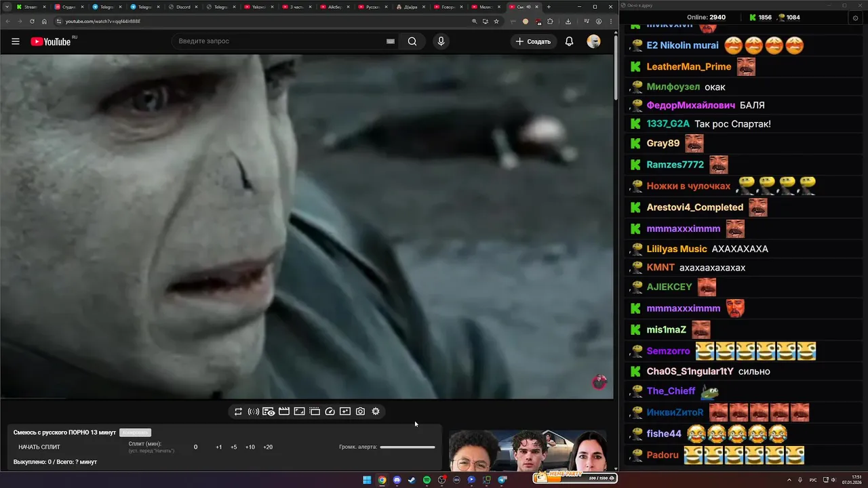Open Steam from the taskbar
The image size is (868, 488).
tap(412, 480)
